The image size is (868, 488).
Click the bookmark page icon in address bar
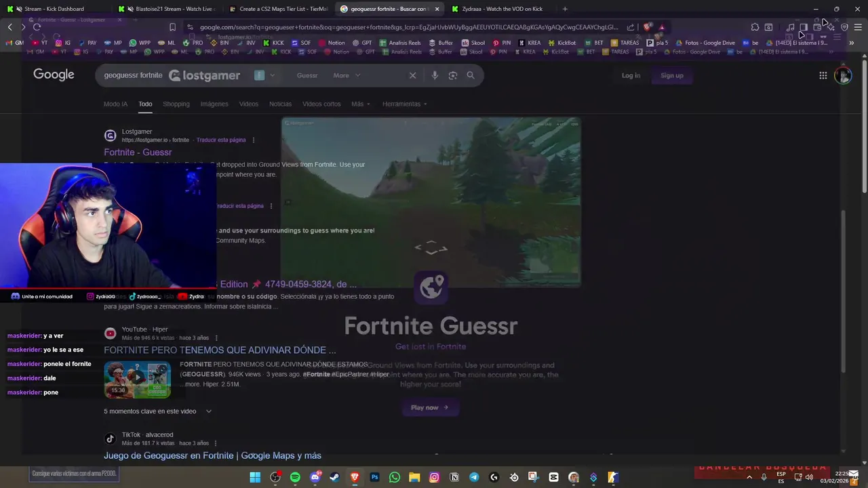pyautogui.click(x=172, y=27)
